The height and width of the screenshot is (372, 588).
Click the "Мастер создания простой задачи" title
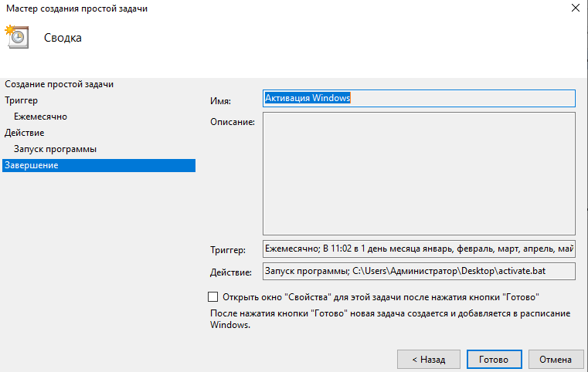76,8
